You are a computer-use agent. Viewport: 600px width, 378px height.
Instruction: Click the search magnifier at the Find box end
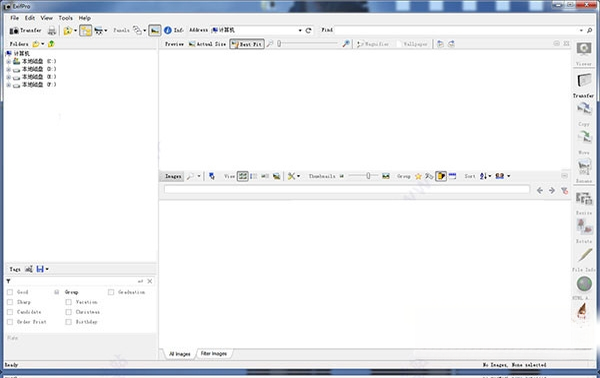click(x=589, y=30)
